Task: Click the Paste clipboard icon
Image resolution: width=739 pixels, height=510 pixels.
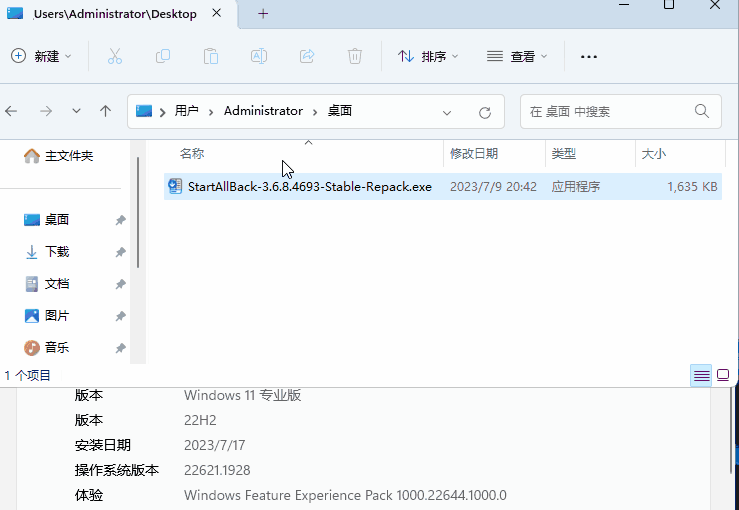Action: 210,56
